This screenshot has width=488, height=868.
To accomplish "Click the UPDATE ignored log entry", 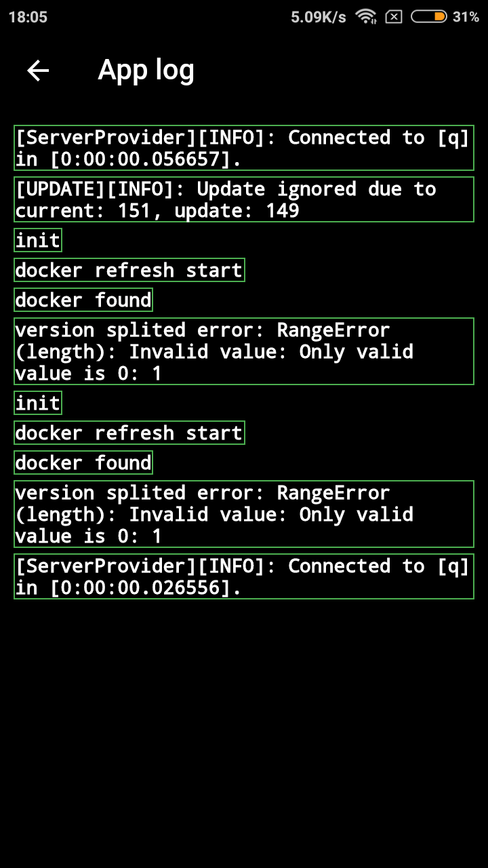I will point(243,199).
